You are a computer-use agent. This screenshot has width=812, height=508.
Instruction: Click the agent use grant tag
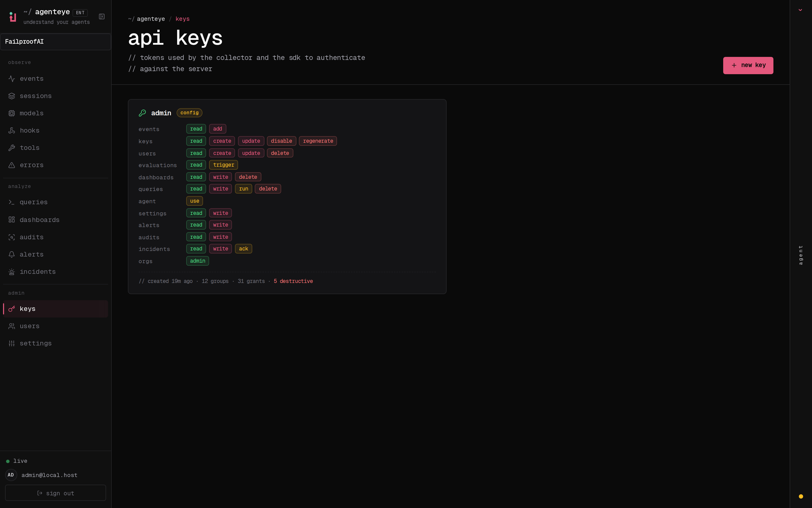(x=195, y=201)
